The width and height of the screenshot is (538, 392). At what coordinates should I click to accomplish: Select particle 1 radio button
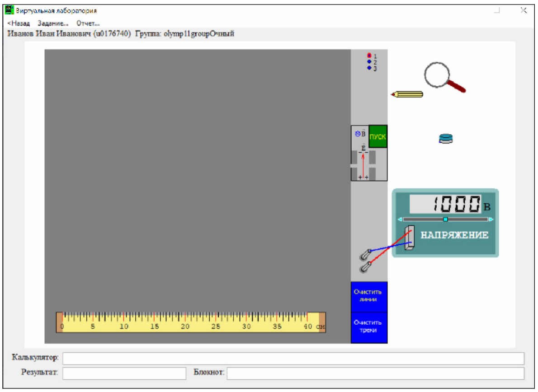369,56
